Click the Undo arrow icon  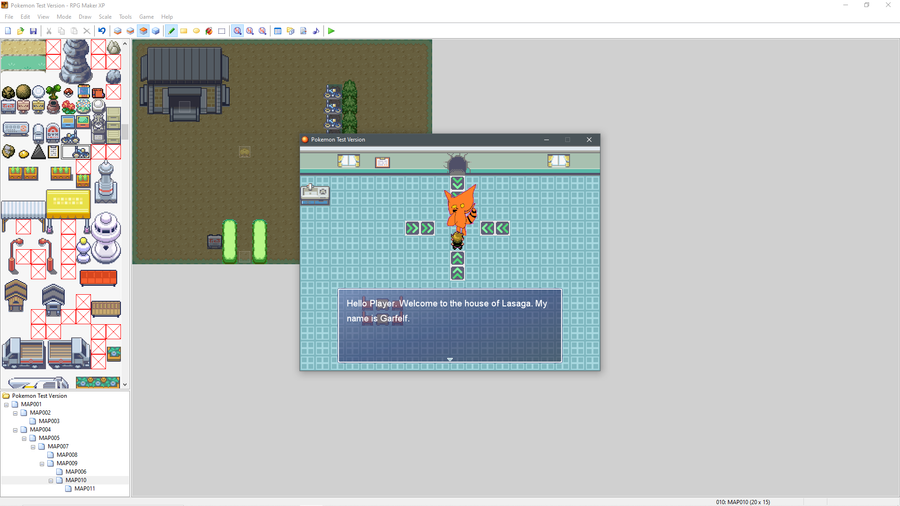click(x=102, y=31)
